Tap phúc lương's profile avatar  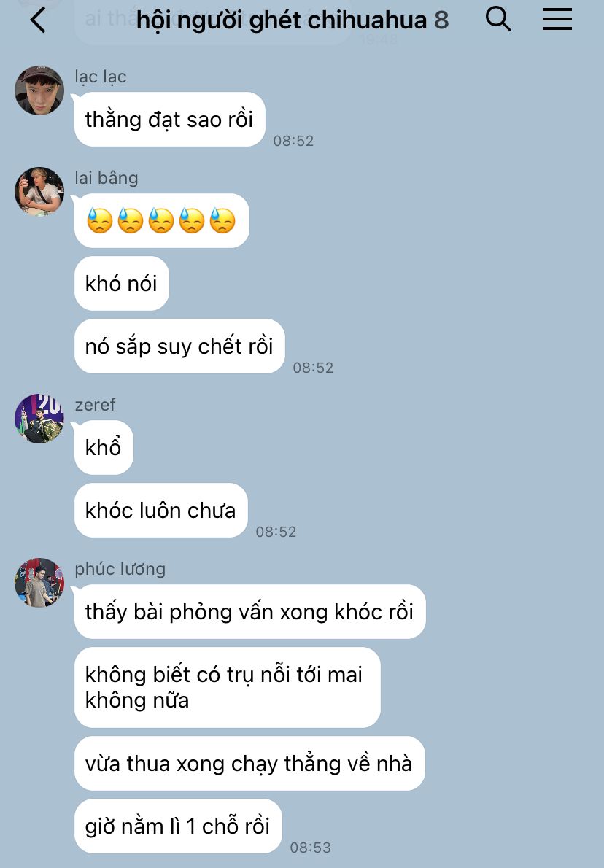(39, 582)
